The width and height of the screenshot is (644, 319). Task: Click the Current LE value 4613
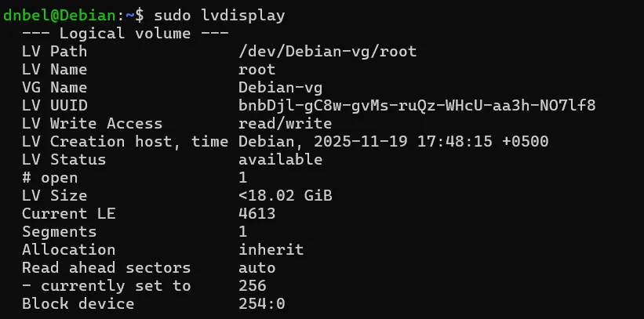(257, 214)
